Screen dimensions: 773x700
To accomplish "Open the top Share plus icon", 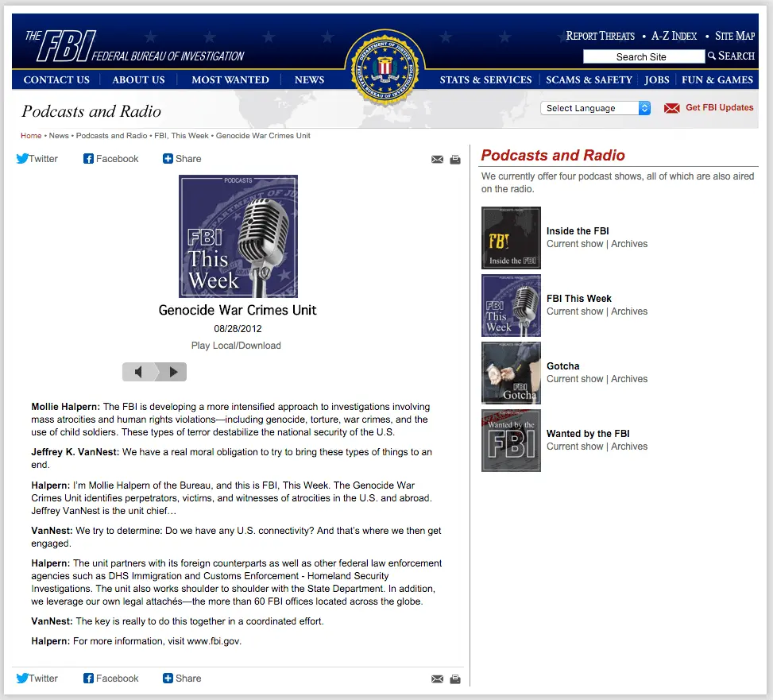I will point(168,159).
